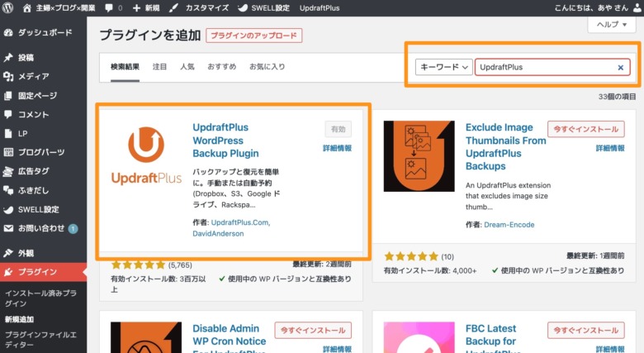Switch to the おすすめ tab
This screenshot has height=353, width=644.
[x=222, y=67]
